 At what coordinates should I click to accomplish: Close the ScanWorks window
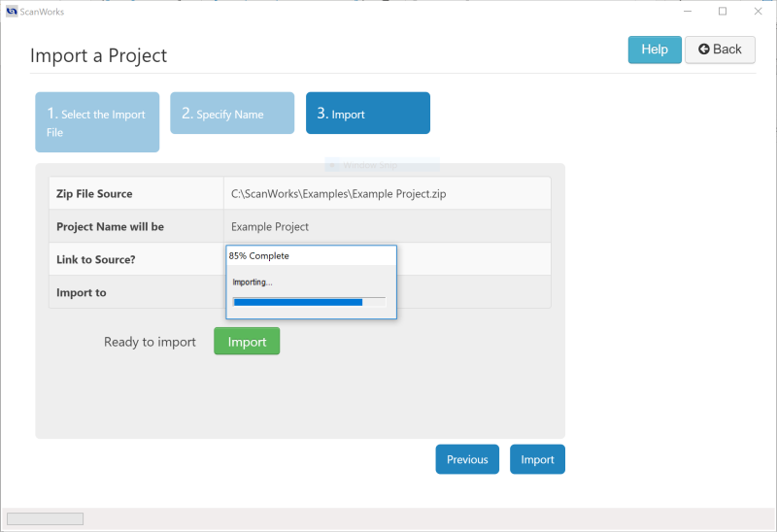point(758,12)
